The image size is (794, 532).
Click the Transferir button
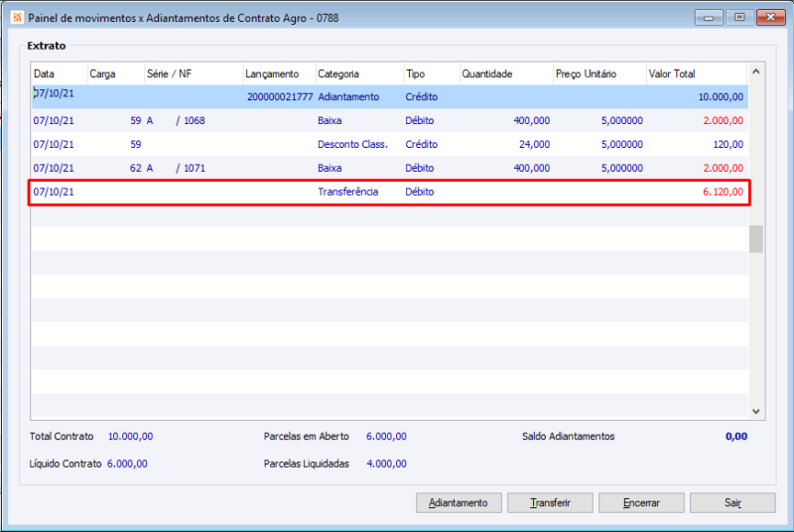tap(550, 502)
